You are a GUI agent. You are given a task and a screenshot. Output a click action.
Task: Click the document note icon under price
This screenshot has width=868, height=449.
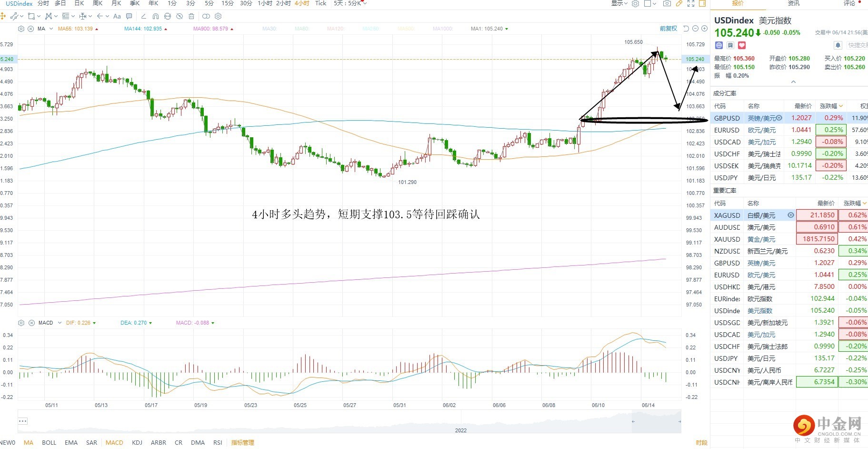pyautogui.click(x=730, y=45)
